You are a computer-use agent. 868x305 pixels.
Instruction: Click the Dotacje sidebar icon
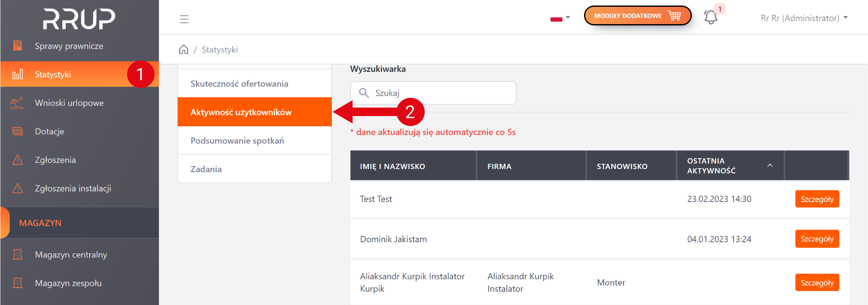pyautogui.click(x=17, y=131)
